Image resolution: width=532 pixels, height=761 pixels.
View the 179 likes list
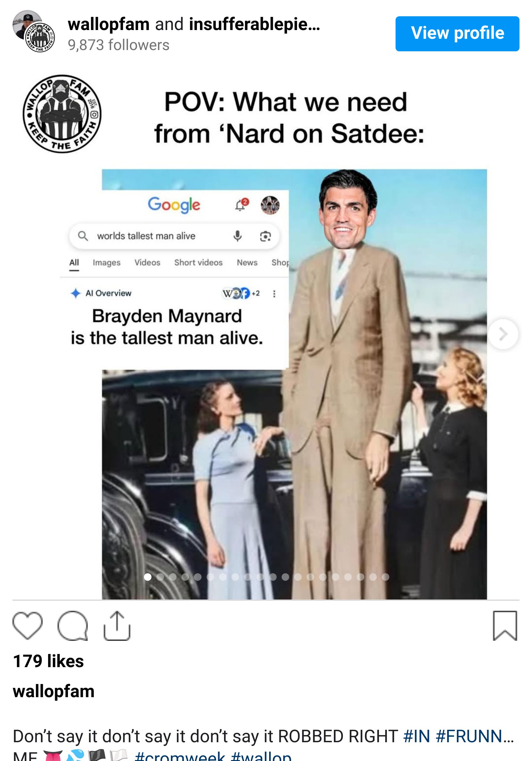point(49,661)
